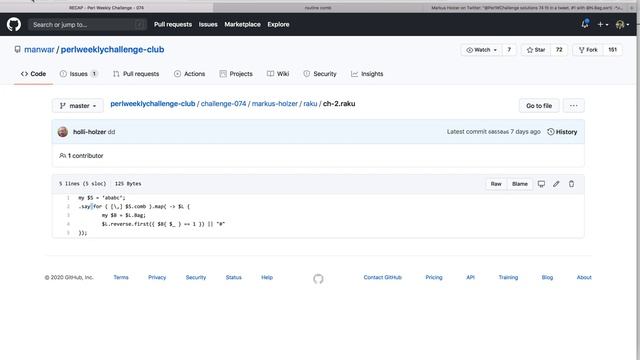Open the footer Help link

tap(267, 278)
